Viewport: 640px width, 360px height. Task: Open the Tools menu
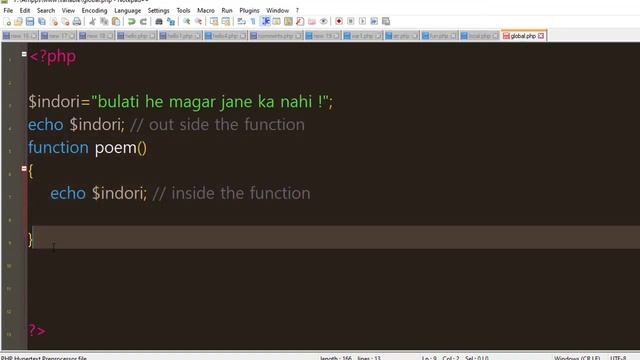(x=183, y=11)
